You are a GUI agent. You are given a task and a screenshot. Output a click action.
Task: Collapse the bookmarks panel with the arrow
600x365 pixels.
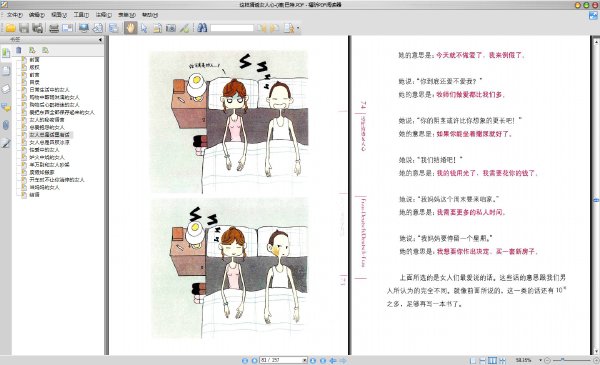(100, 39)
